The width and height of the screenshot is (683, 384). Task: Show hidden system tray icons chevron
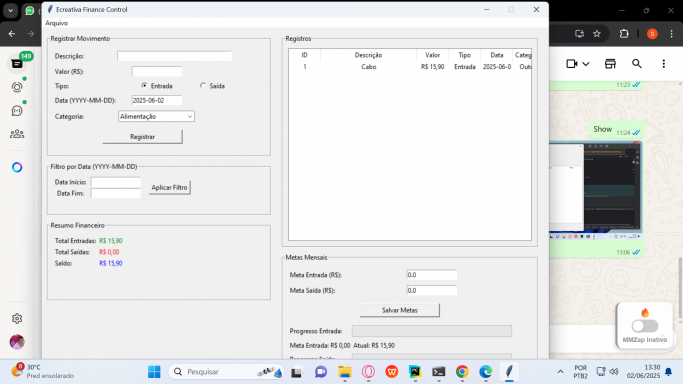560,371
